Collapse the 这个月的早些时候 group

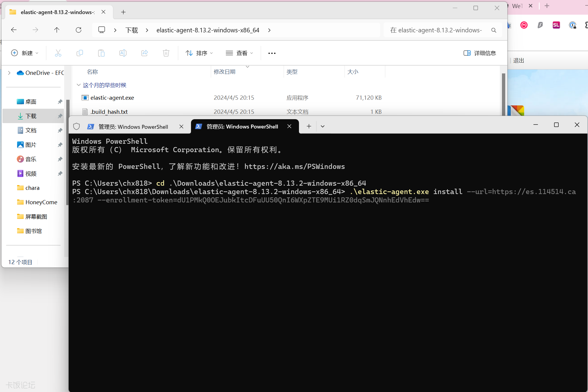[x=79, y=85]
